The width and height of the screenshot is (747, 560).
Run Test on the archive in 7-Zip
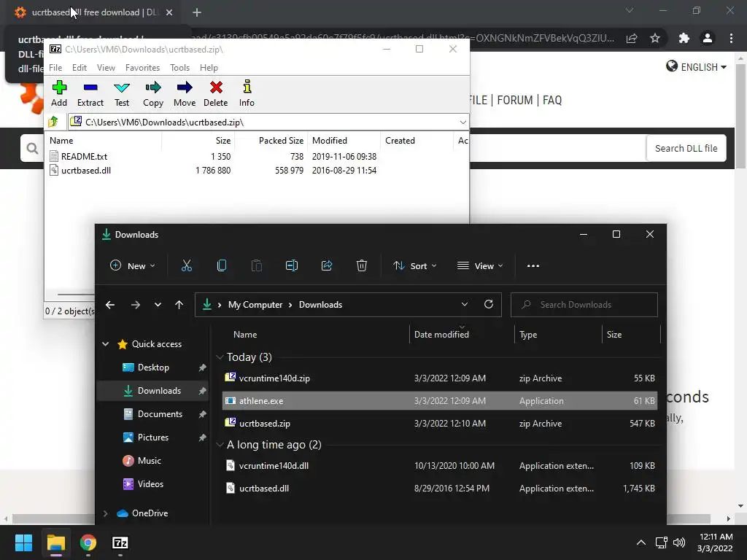(x=122, y=93)
